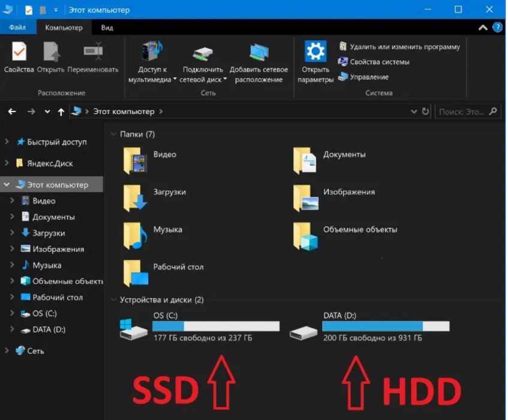Image resolution: width=508 pixels, height=420 pixels.
Task: Open Доступ к мультимедиа icon
Action: coord(152,51)
